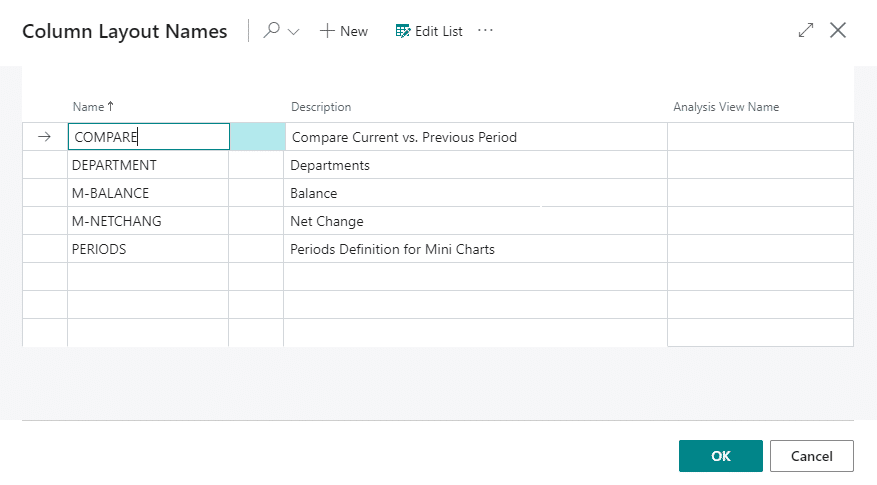Select the M-NETCHANG name cell

coord(148,221)
